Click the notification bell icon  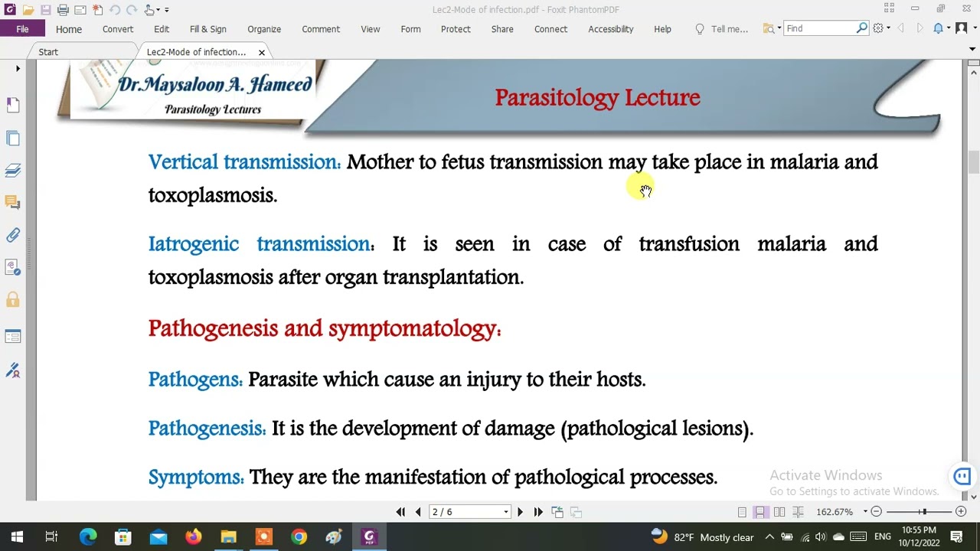938,28
